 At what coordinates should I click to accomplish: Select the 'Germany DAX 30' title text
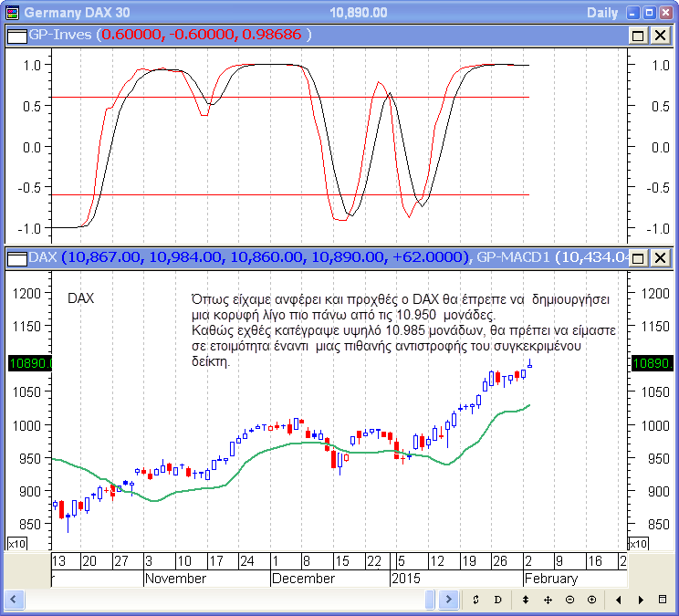[77, 13]
